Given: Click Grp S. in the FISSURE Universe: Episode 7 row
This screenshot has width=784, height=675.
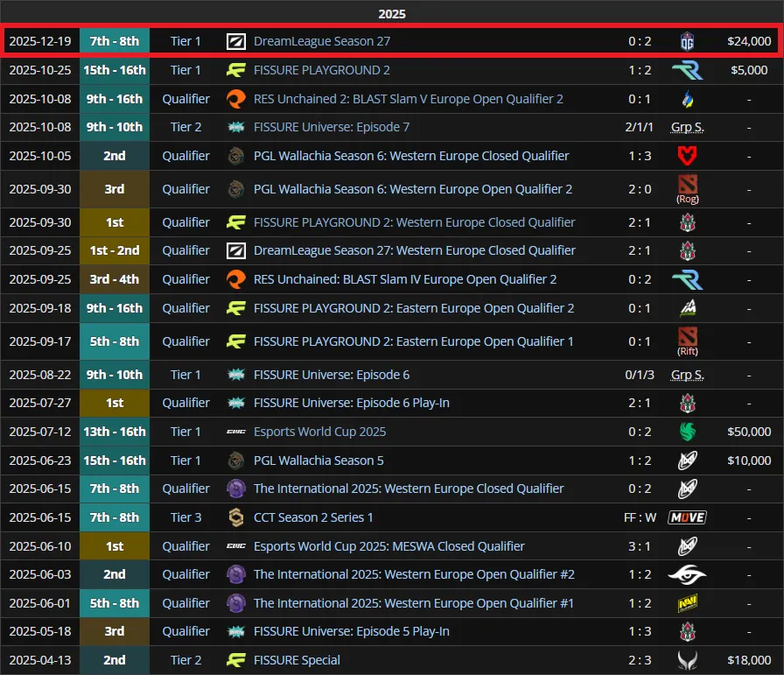Looking at the screenshot, I should (688, 128).
